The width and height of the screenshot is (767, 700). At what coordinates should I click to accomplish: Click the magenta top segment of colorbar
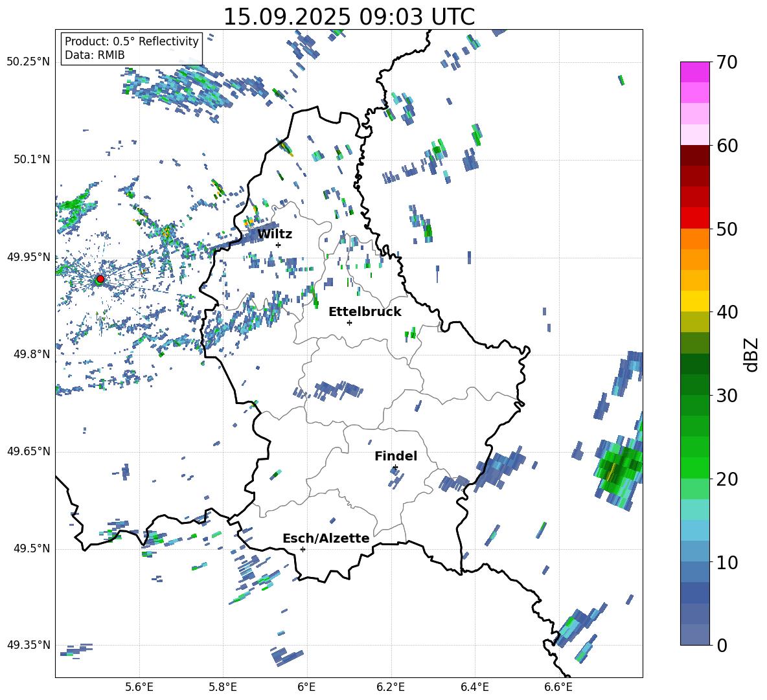(x=694, y=72)
